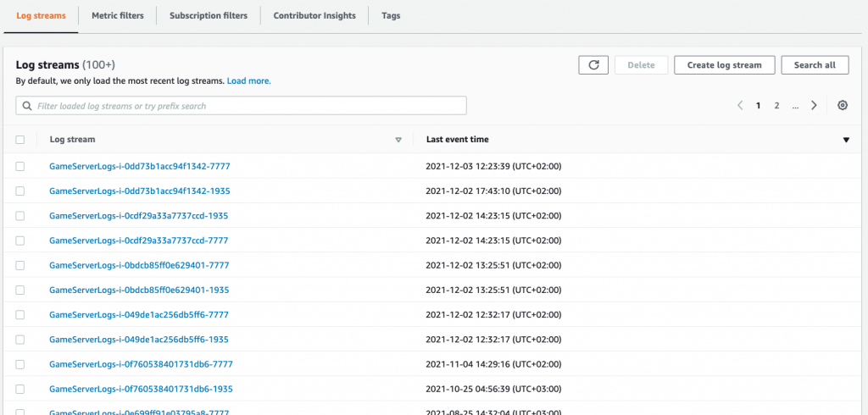Check the box for GameServerLogs-i-0dd73b1acc94f1342-1935
The image size is (868, 415).
click(x=20, y=191)
